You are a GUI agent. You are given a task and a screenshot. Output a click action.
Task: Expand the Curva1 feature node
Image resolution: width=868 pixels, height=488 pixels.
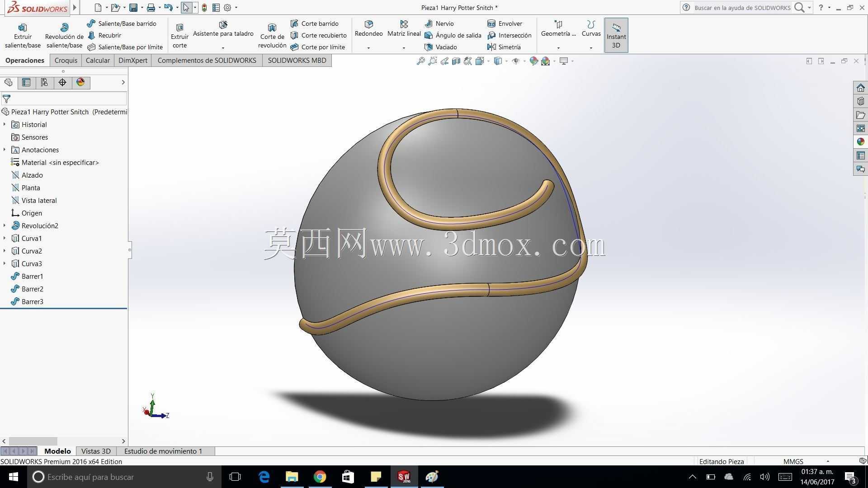coord(5,238)
